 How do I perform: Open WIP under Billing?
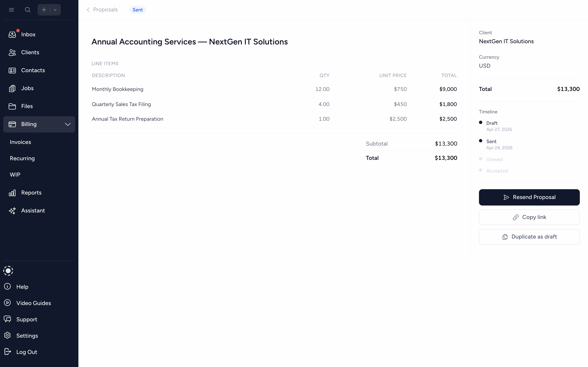click(x=15, y=175)
